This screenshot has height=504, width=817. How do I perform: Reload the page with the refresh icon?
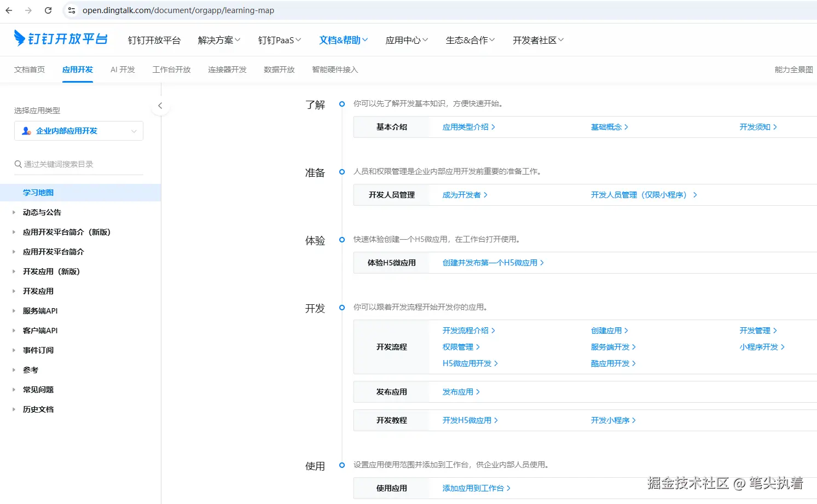(49, 10)
